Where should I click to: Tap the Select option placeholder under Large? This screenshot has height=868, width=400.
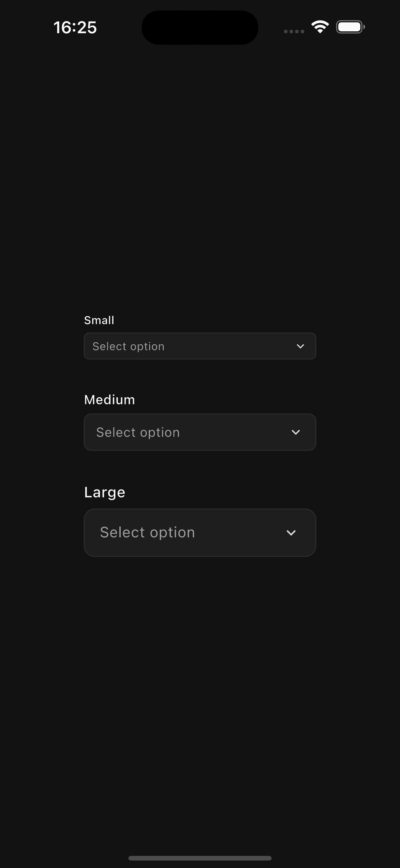tap(147, 532)
